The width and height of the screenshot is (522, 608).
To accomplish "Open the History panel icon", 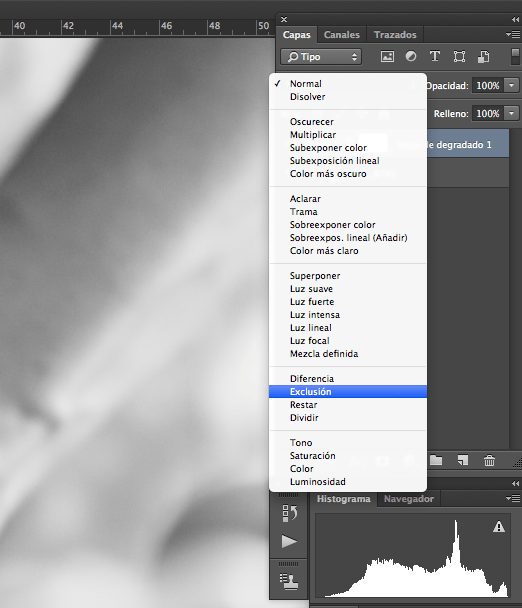I will [289, 513].
